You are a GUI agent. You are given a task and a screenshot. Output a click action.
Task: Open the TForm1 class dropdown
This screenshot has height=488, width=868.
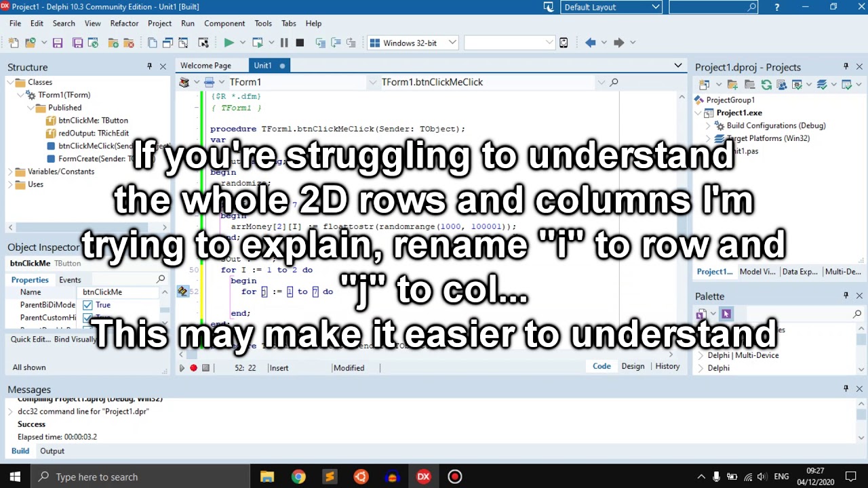(x=372, y=82)
